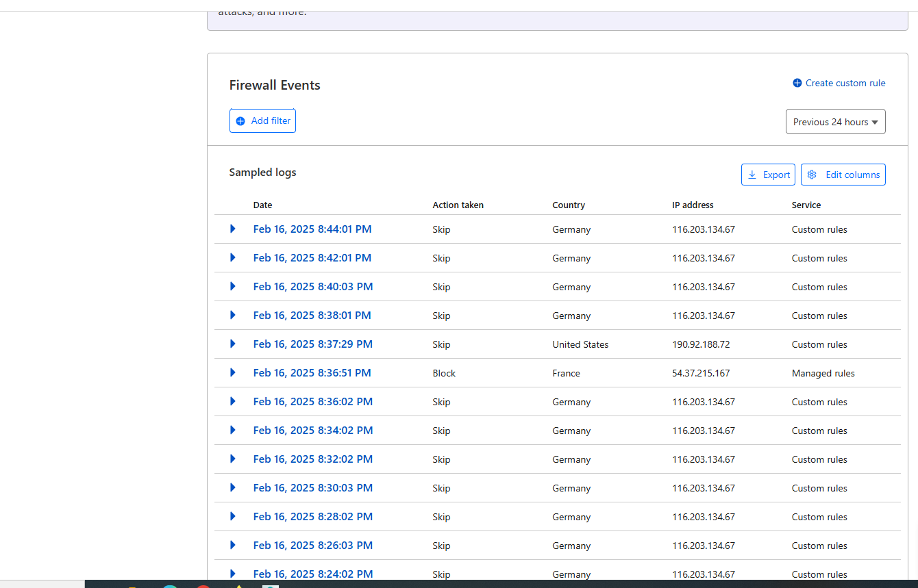Expand the 8:34:02 PM event row

click(x=233, y=430)
